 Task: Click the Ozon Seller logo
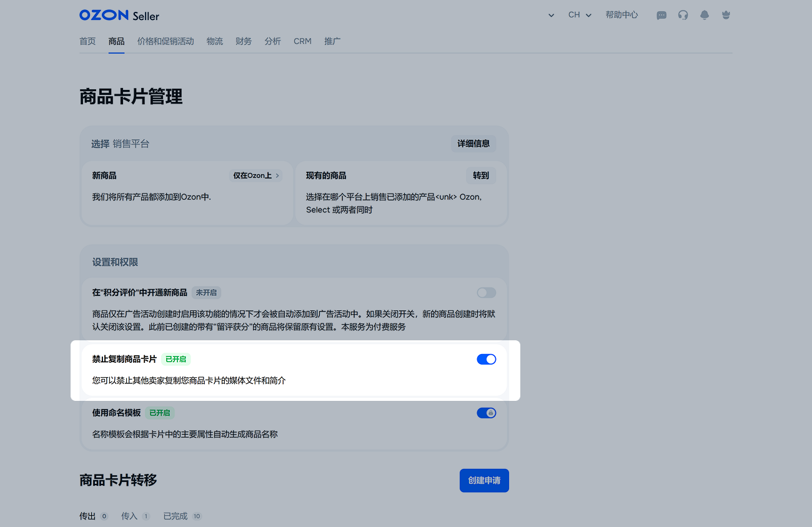click(119, 15)
